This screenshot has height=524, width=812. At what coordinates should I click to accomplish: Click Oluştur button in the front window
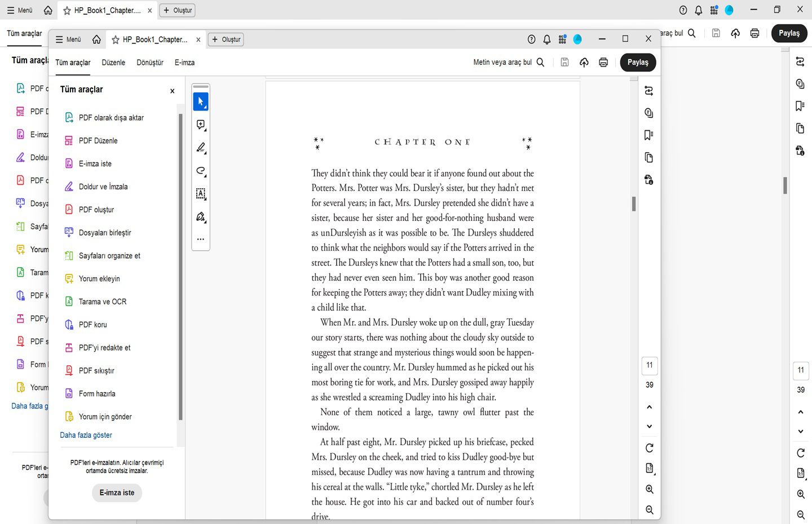(x=226, y=39)
